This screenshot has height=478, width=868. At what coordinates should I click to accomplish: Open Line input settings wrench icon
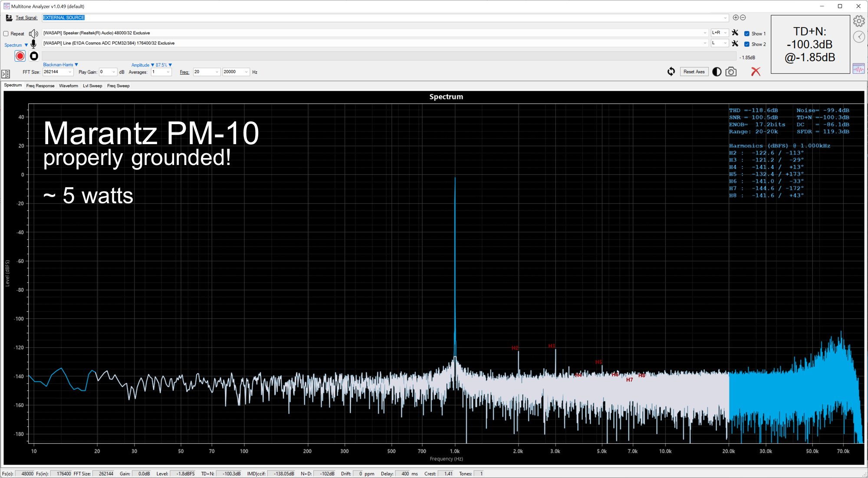tap(735, 43)
